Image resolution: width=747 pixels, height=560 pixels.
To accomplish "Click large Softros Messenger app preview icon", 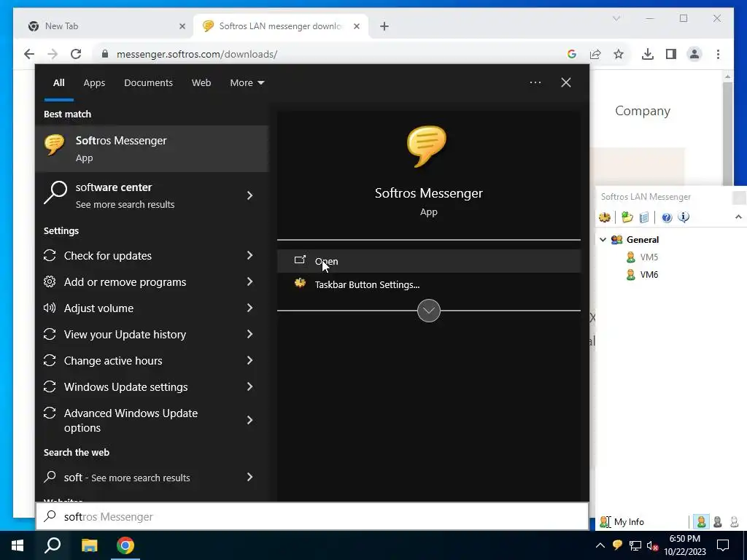I will click(427, 147).
